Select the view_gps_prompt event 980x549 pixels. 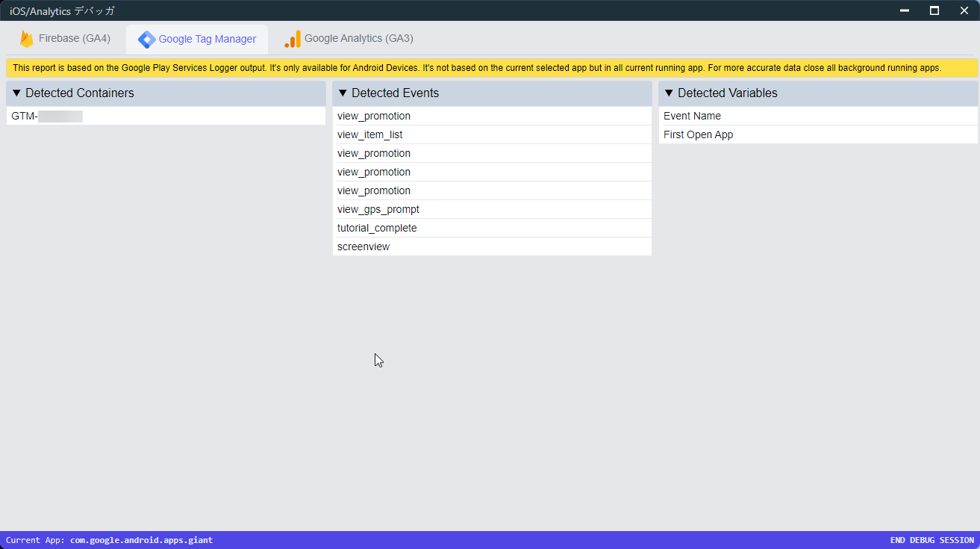tap(378, 209)
